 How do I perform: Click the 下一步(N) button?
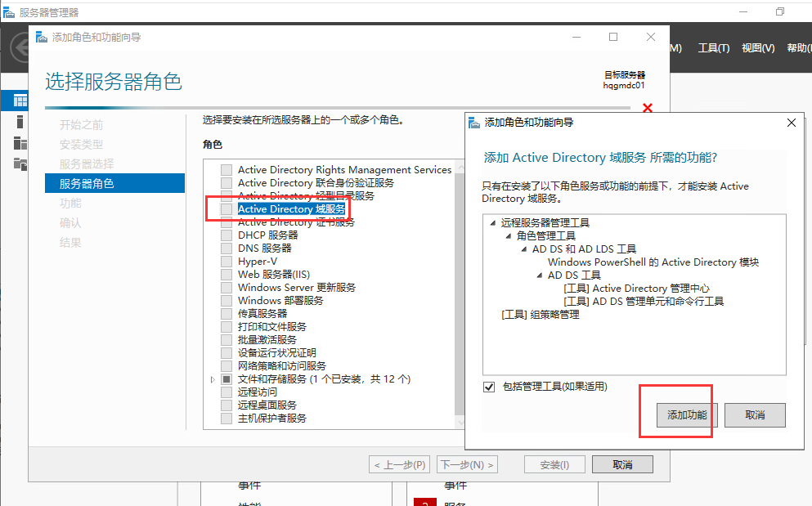[468, 464]
